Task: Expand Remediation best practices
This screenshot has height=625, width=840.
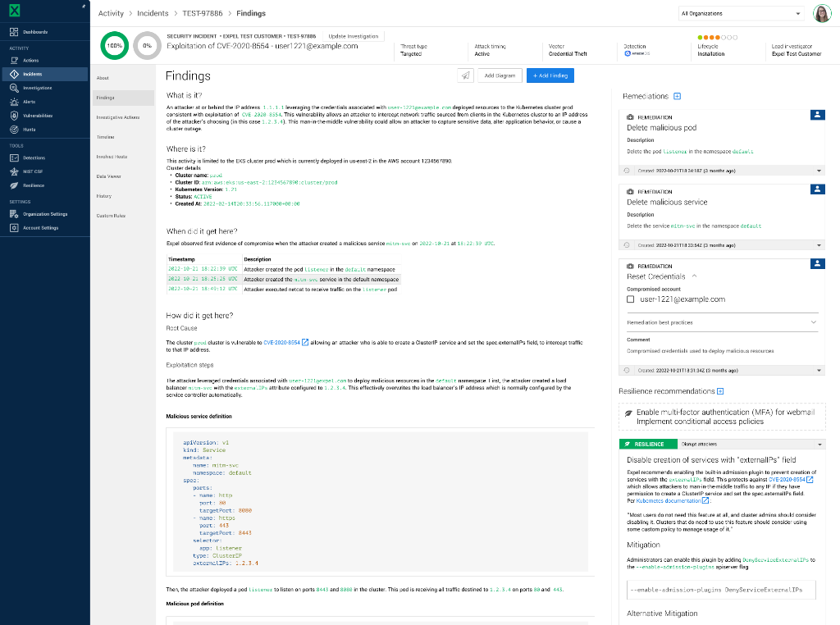Action: pyautogui.click(x=722, y=322)
